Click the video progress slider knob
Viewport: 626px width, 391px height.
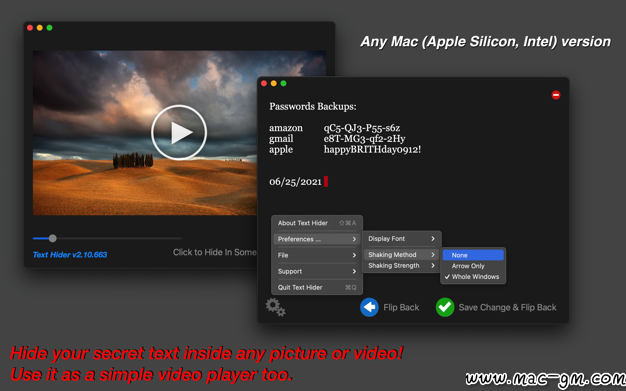click(52, 238)
